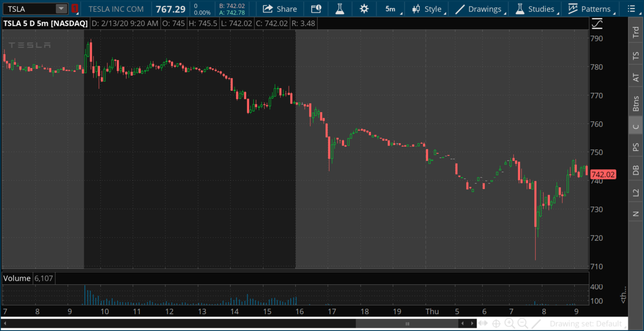Click the chart news/alert icon next to Share
644x331 pixels.
pyautogui.click(x=316, y=9)
